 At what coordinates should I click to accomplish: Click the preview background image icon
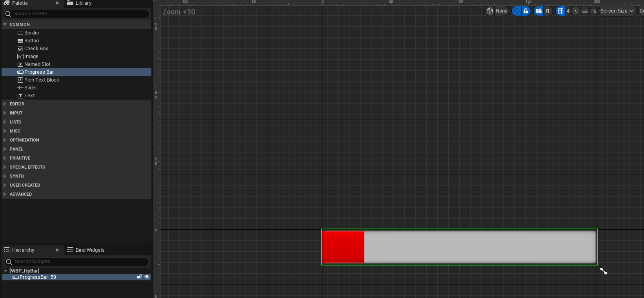pyautogui.click(x=585, y=11)
